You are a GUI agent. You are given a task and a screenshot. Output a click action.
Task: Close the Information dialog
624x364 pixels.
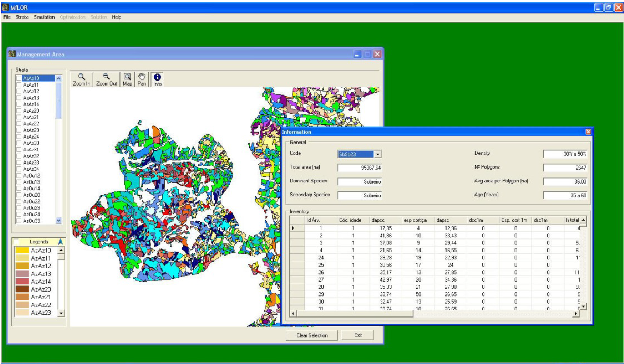[x=588, y=132]
